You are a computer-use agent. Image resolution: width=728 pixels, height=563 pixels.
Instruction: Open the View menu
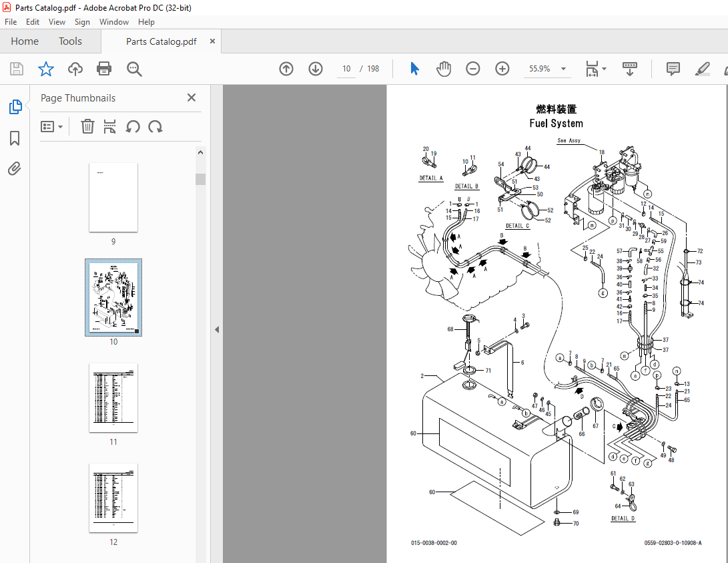(x=57, y=22)
